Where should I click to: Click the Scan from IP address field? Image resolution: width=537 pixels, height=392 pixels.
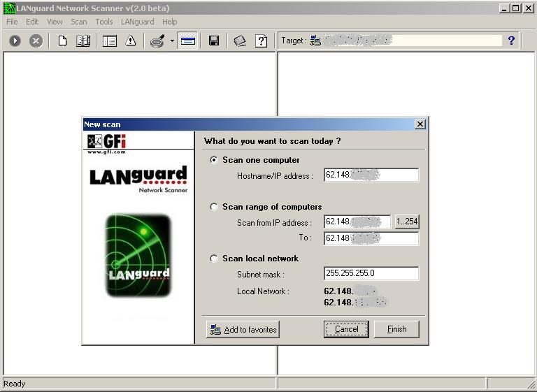357,222
